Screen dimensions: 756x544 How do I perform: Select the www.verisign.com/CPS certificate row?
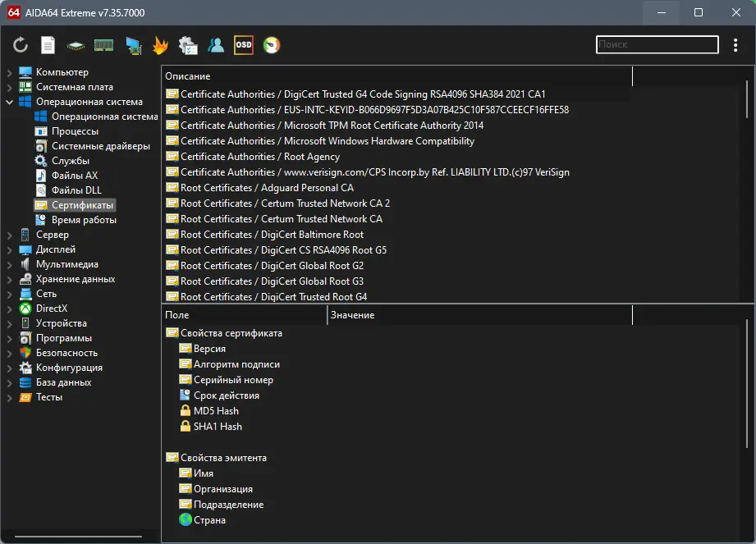click(368, 172)
